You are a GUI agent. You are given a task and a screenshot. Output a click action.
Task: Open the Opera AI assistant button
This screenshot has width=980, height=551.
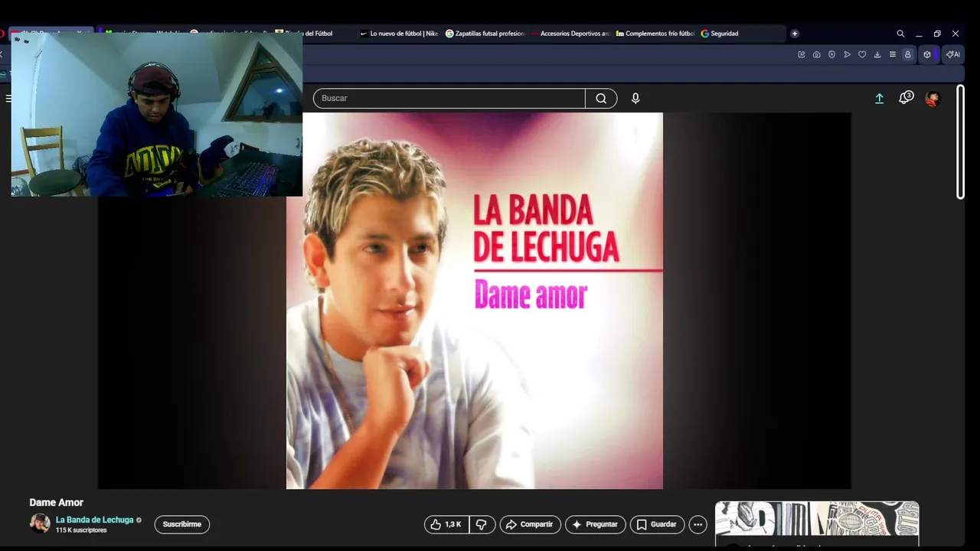pyautogui.click(x=953, y=54)
